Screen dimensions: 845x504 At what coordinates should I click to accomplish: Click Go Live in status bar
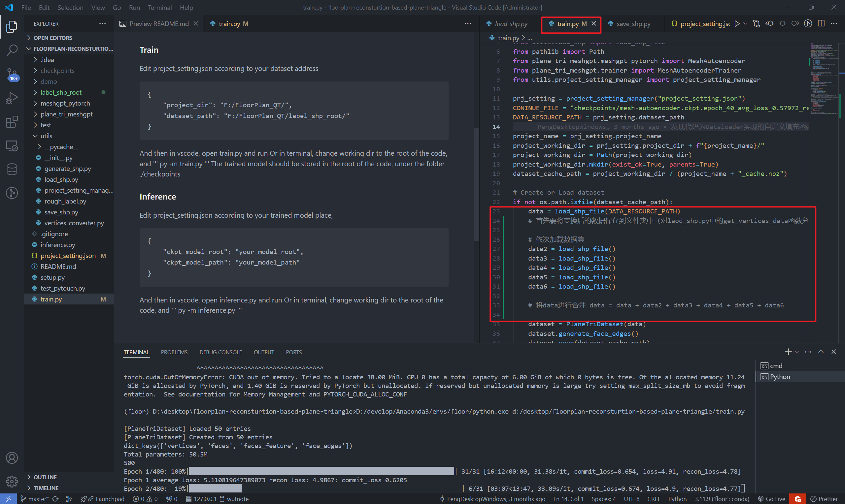click(772, 499)
